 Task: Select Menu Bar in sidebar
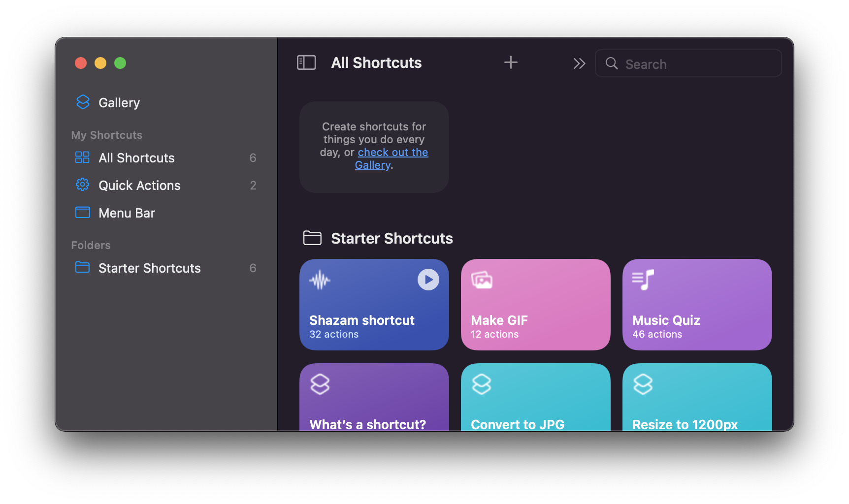click(127, 213)
